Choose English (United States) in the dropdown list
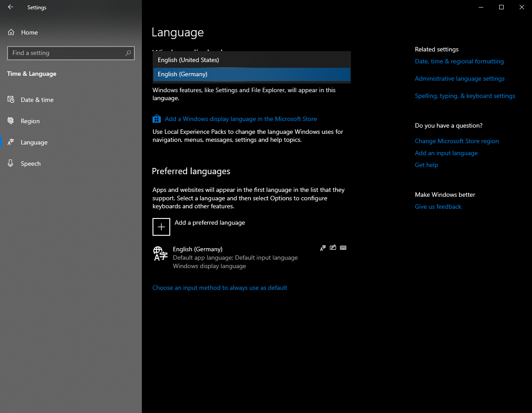Image resolution: width=532 pixels, height=413 pixels. 252,60
